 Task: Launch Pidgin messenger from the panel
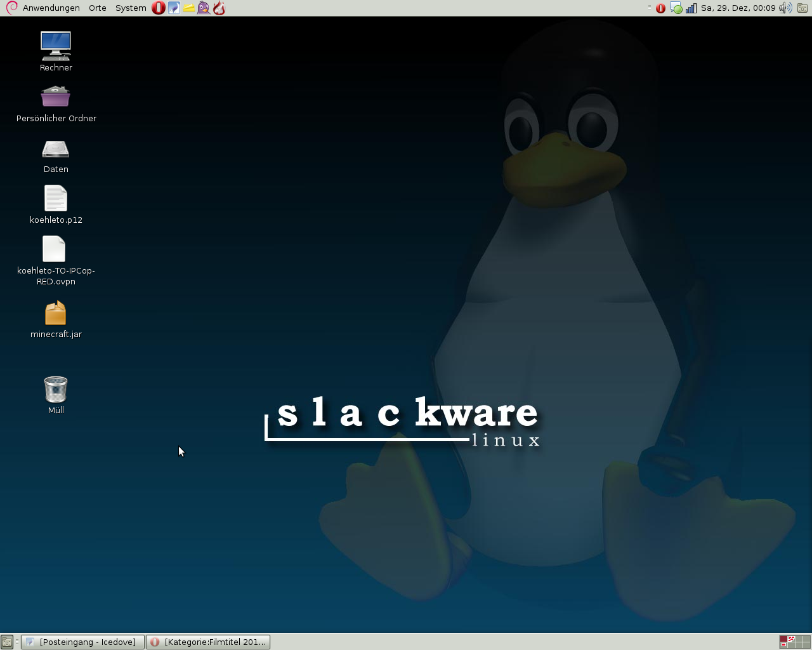(x=204, y=8)
